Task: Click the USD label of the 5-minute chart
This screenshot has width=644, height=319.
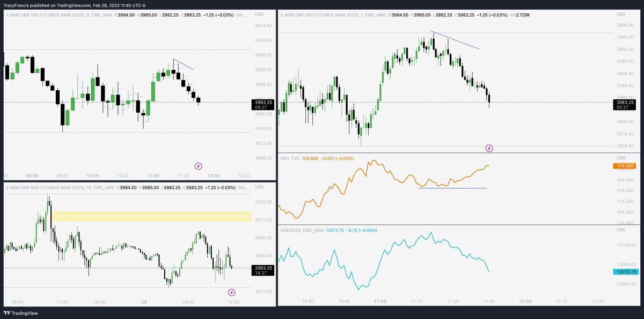Action: coord(259,15)
